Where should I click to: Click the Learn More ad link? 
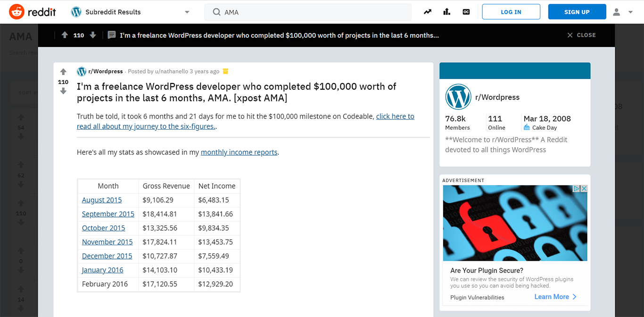(x=555, y=297)
